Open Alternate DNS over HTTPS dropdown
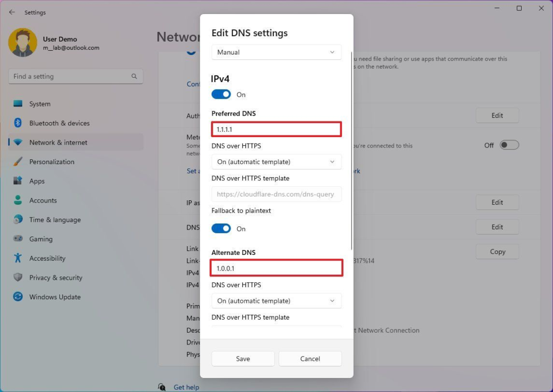The height and width of the screenshot is (392, 553). pyautogui.click(x=276, y=301)
